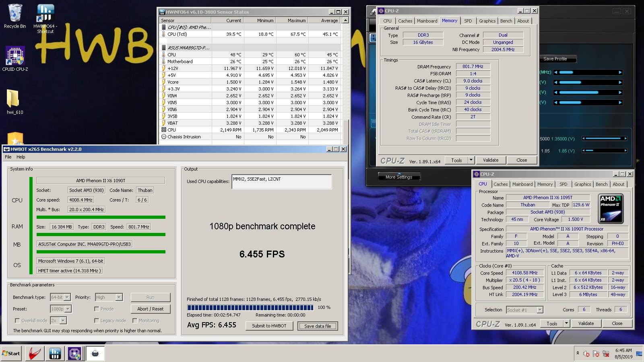Click the HWiNFO taskbar icon
This screenshot has width=644, height=362.
(x=55, y=354)
